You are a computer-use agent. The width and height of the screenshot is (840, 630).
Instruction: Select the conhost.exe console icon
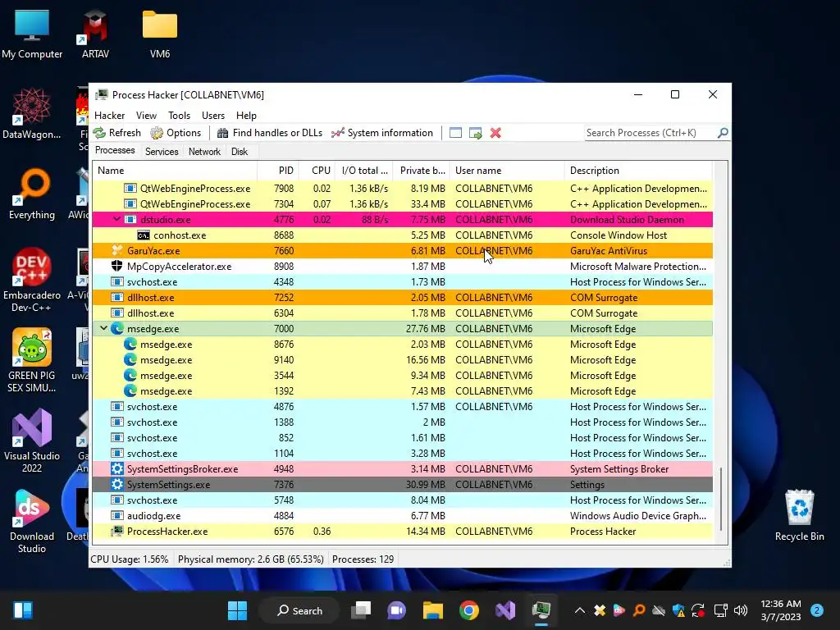(143, 235)
